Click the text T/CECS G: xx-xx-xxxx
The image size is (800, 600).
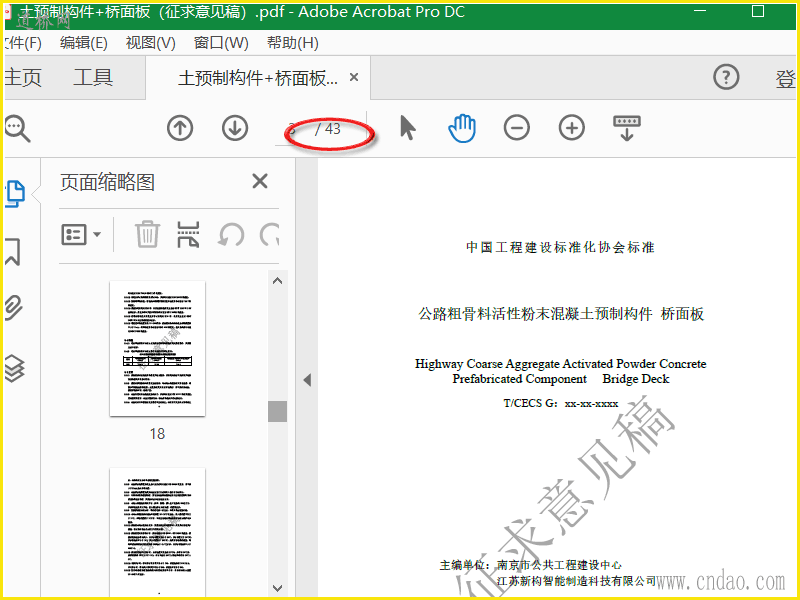point(561,403)
